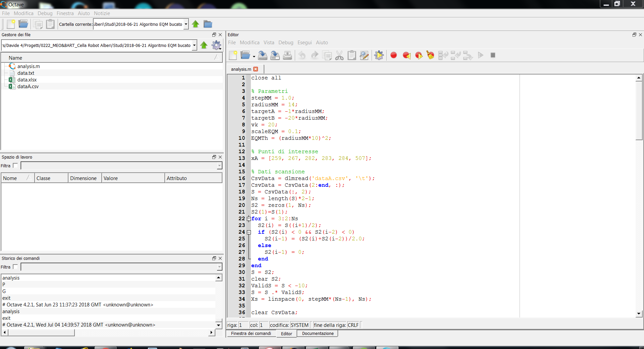Open Find and Replace icon
Screen dimensions: 644x349
pyautogui.click(x=364, y=55)
